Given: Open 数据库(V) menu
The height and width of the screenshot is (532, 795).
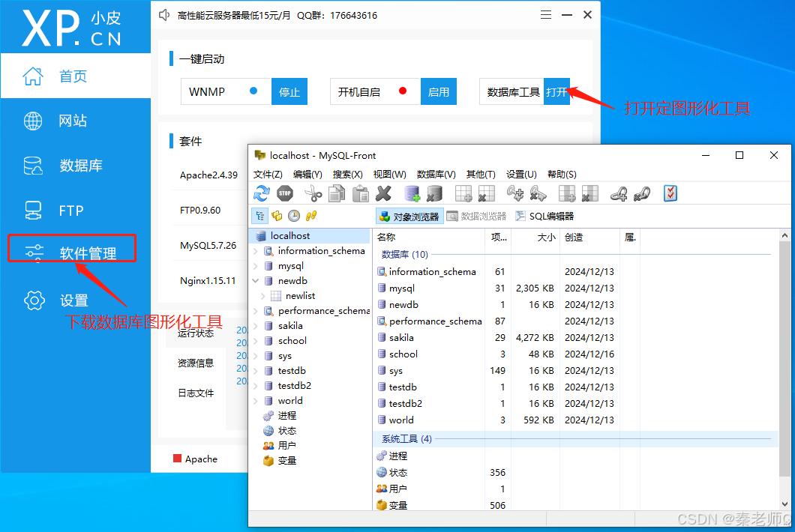Looking at the screenshot, I should click(436, 175).
